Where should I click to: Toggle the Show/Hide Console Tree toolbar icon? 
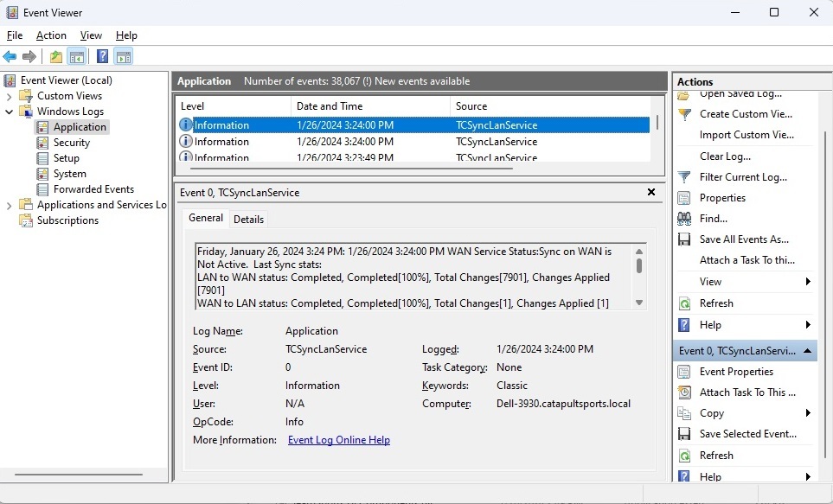coord(77,56)
